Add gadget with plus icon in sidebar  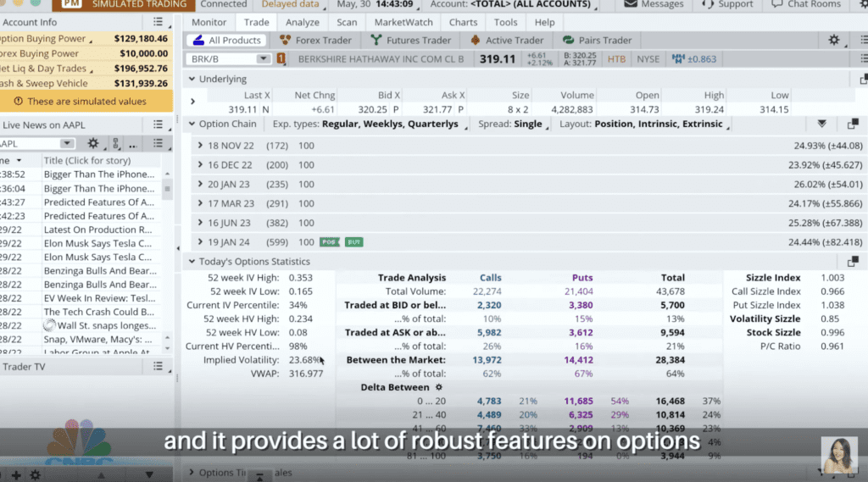16,475
